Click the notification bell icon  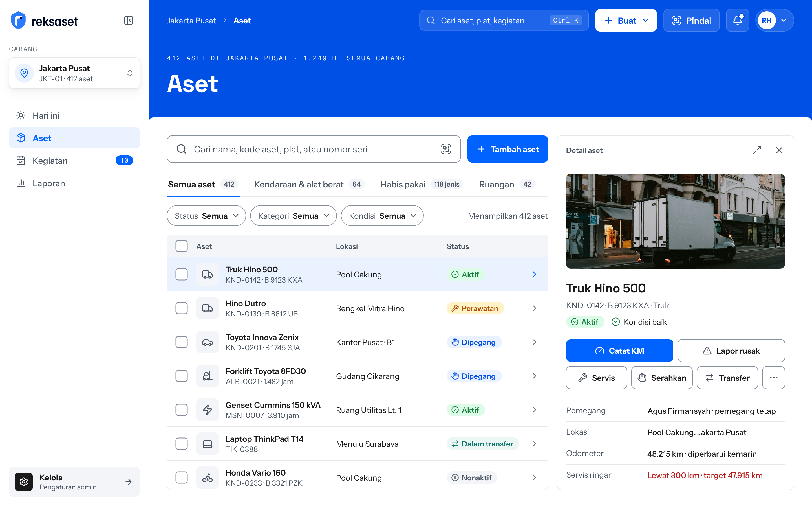click(x=737, y=21)
